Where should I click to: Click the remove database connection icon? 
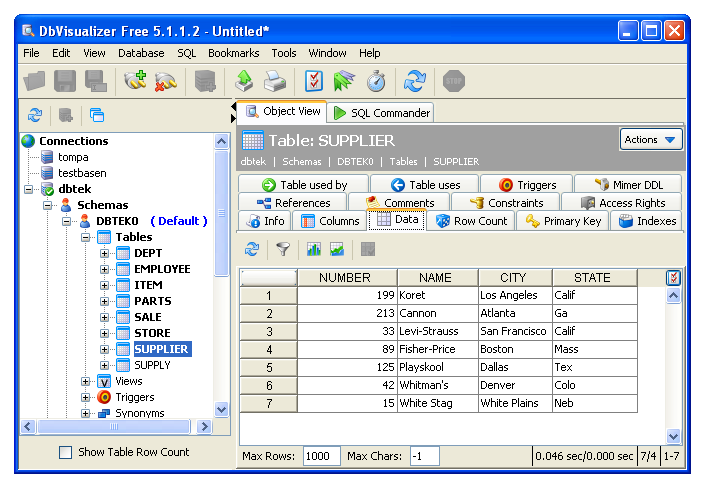pyautogui.click(x=166, y=81)
